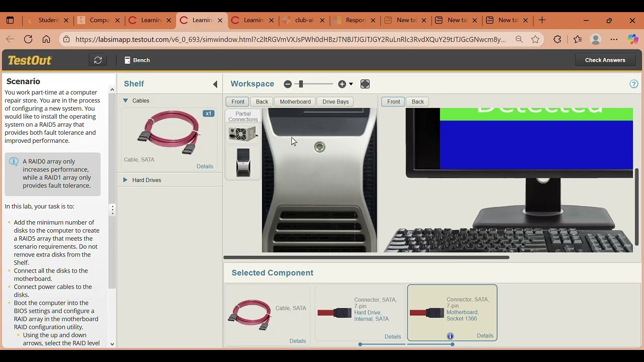The height and width of the screenshot is (362, 644).
Task: Click the TestOut logo
Action: [x=29, y=60]
